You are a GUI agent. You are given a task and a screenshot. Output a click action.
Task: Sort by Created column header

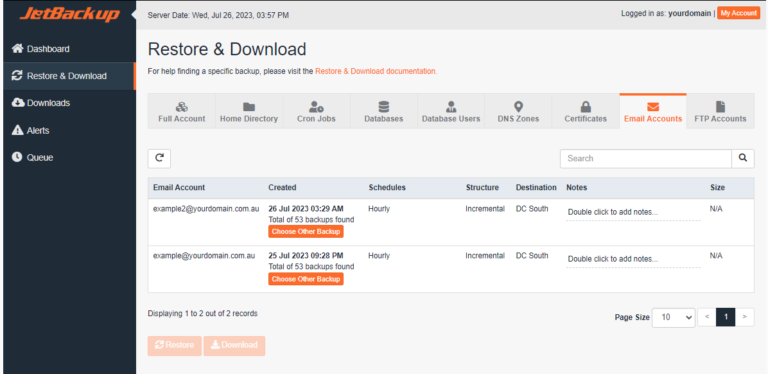pos(282,187)
